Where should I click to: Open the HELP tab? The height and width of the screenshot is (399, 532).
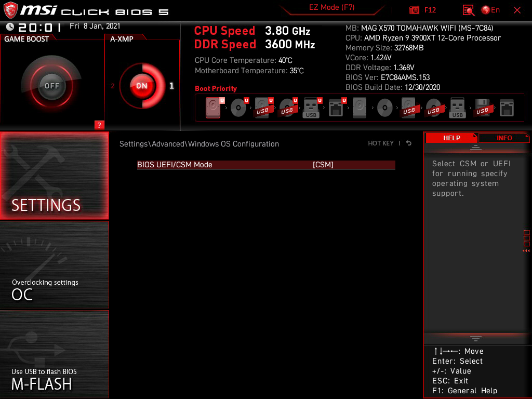click(x=451, y=138)
